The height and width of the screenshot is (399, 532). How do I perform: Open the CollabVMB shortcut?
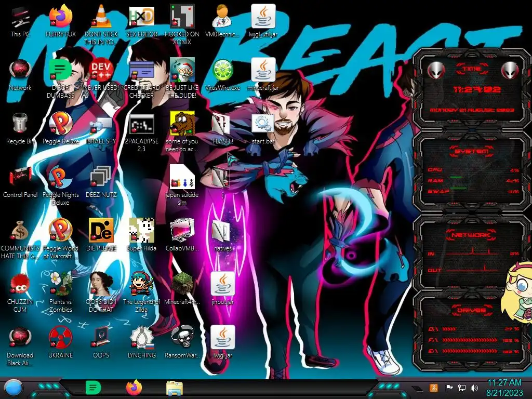182,235
